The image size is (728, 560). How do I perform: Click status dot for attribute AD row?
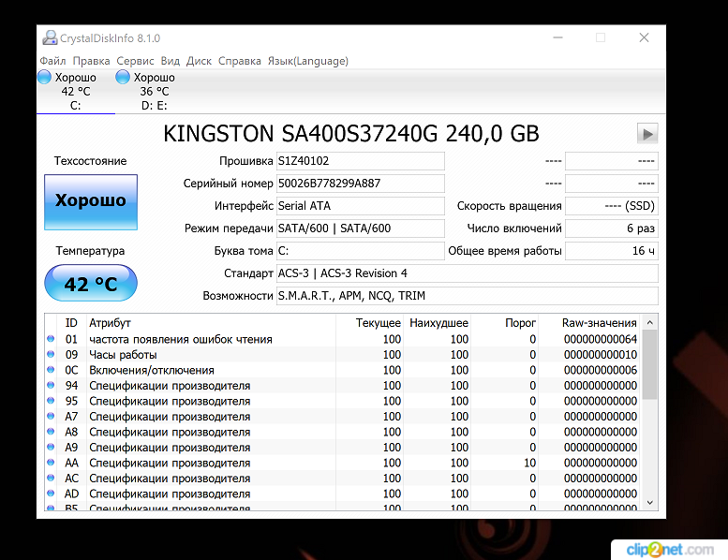coord(51,494)
